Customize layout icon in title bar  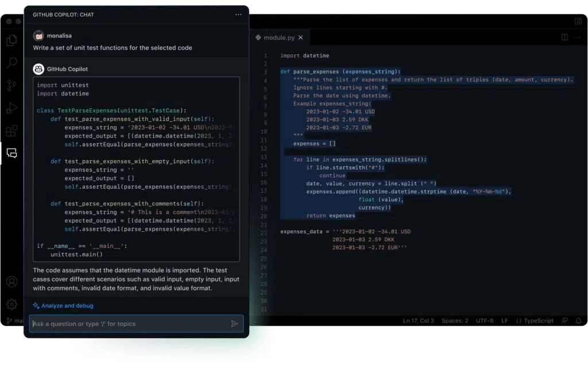(x=578, y=21)
